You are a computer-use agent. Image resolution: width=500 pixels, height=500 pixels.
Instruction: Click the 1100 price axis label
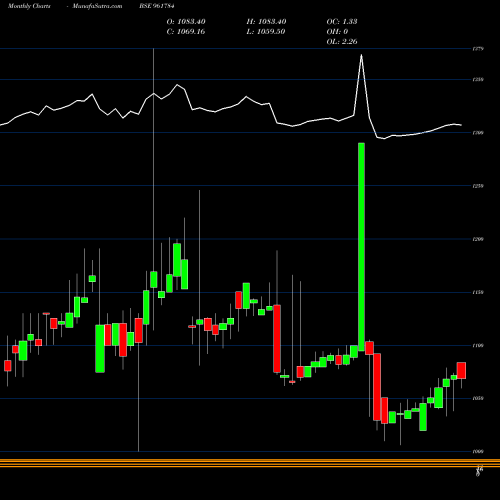coord(478,346)
